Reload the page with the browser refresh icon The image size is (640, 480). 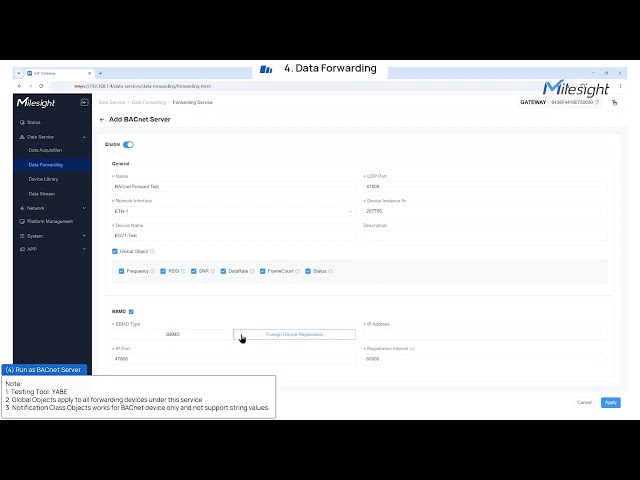[x=41, y=86]
